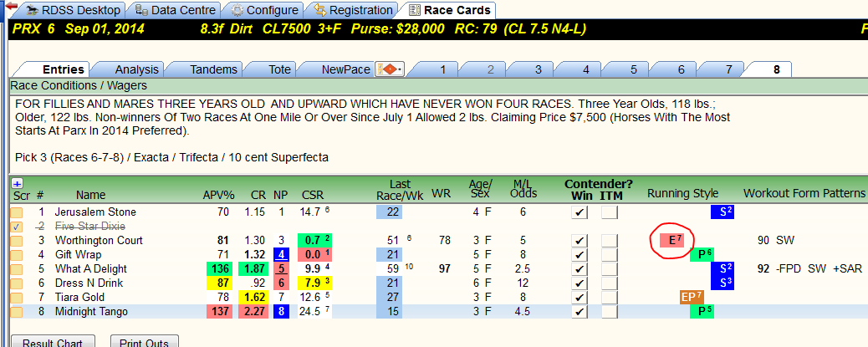
Task: Click the Running Style column header
Action: [x=683, y=193]
